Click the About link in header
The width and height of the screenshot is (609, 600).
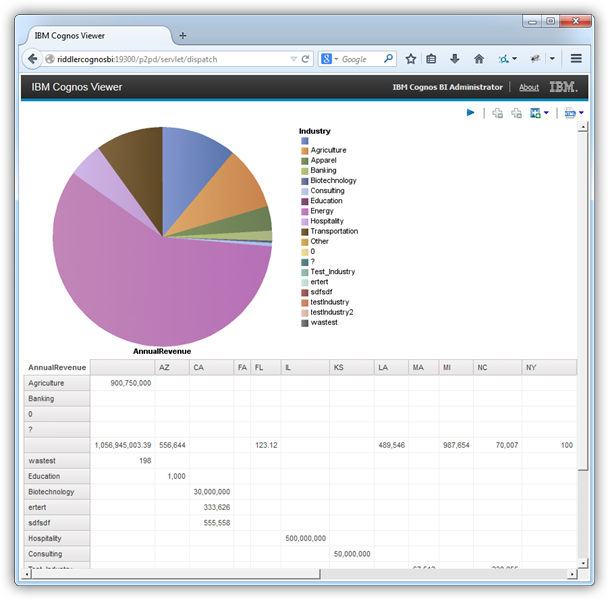[528, 87]
